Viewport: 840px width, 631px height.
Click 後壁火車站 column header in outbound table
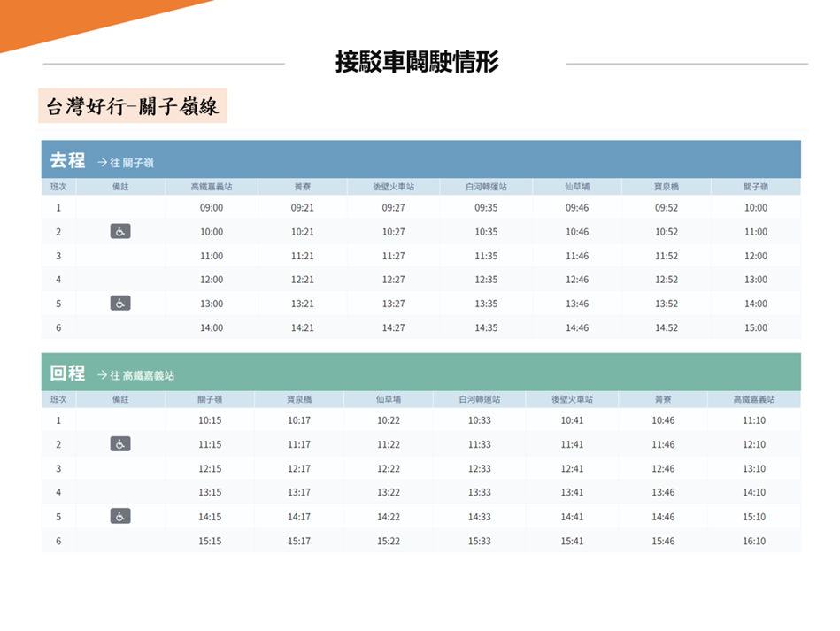(393, 187)
